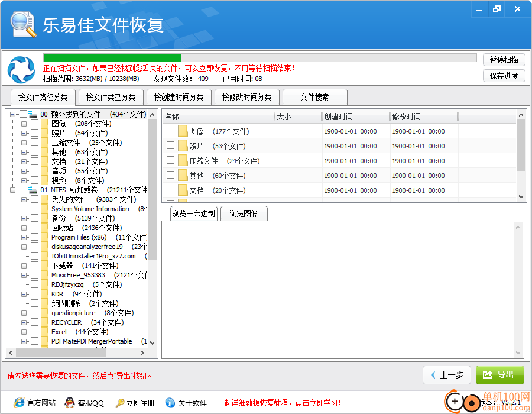Screen dimensions: 532x414
Task: Click the drive icon for 01 NTFS 新加载卷
Action: click(33, 190)
